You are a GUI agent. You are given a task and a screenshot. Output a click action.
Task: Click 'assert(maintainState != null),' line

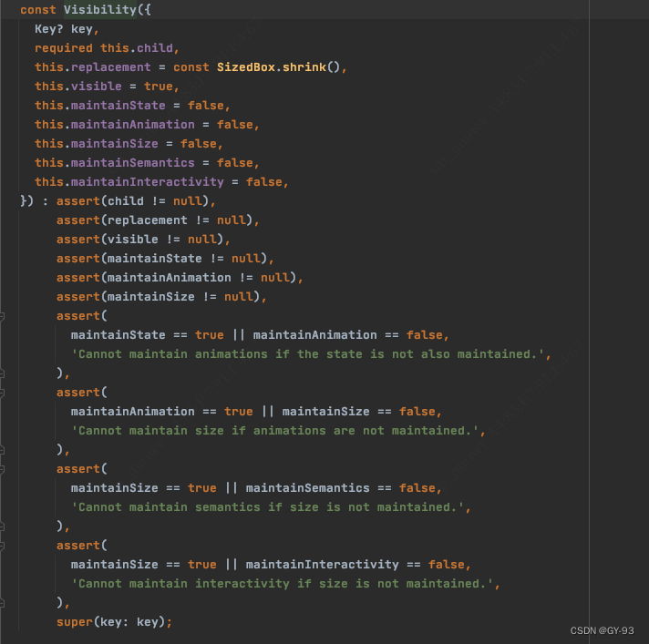pyautogui.click(x=165, y=258)
